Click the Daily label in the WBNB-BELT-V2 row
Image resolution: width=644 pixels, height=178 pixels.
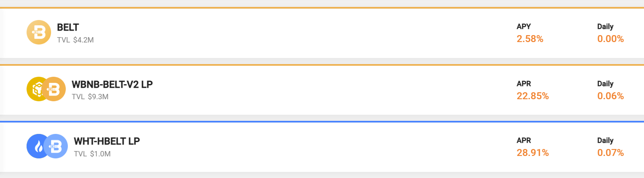tap(605, 84)
